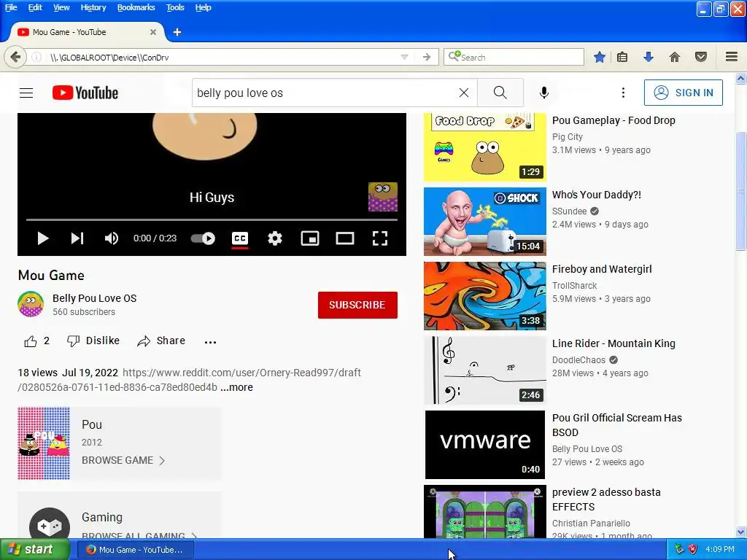Mute the video player volume
Screen dimensions: 747x560
[112, 238]
